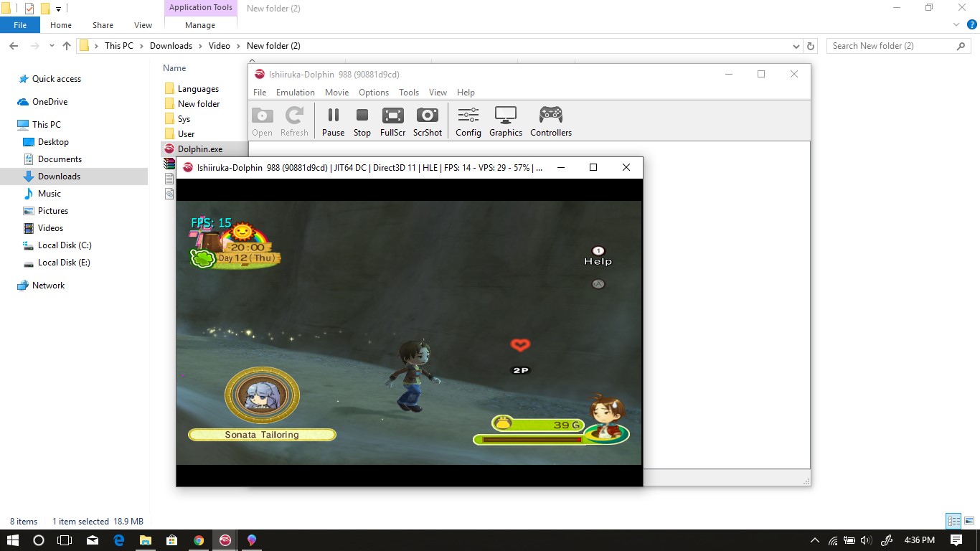The height and width of the screenshot is (551, 980).
Task: Open the Windows Start menu
Action: pos(13,540)
